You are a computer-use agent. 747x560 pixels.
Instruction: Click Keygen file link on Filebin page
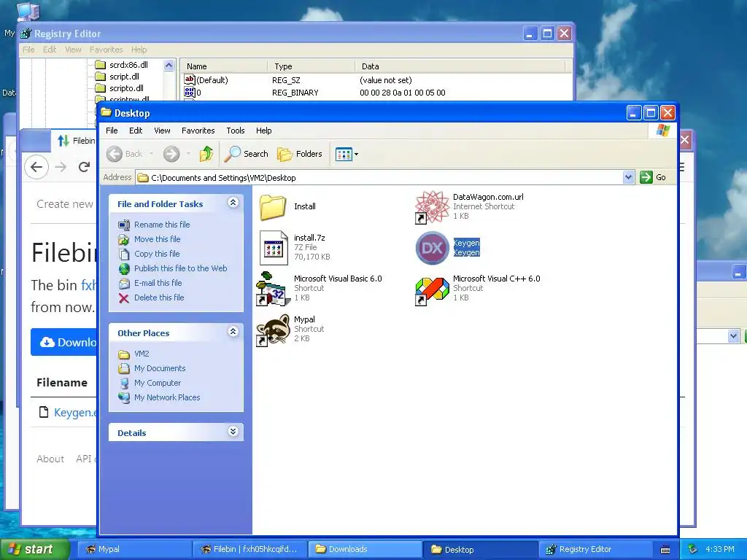pyautogui.click(x=75, y=413)
